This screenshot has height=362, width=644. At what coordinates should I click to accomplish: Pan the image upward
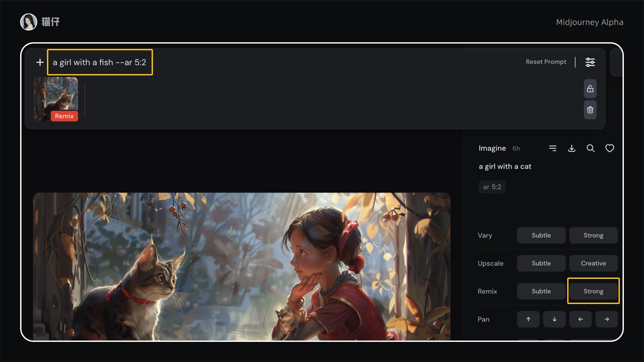click(x=529, y=319)
